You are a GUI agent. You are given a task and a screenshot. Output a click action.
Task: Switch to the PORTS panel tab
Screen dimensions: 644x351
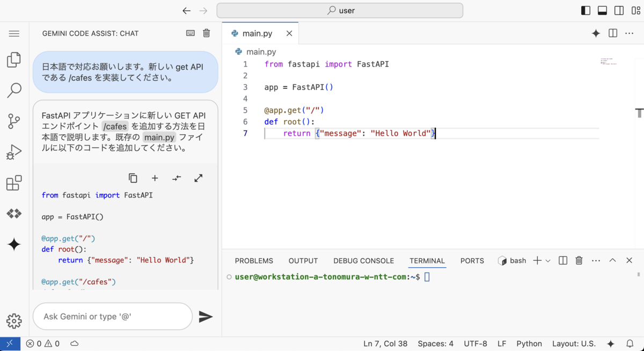(472, 260)
